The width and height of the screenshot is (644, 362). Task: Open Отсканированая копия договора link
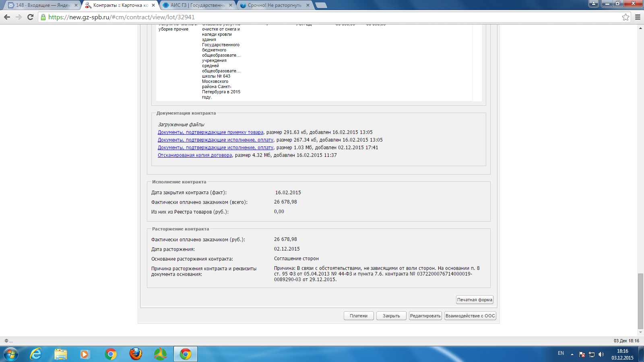(195, 155)
